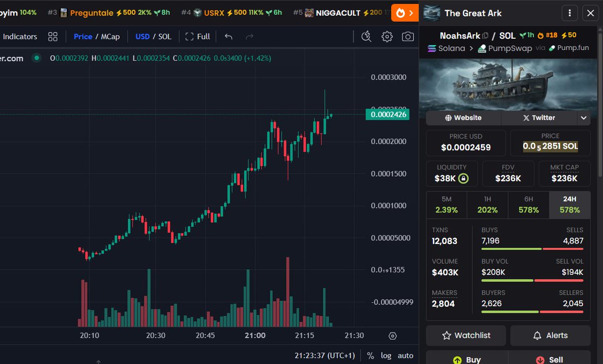Open the trending fire icon button
The image size is (603, 364).
click(405, 13)
